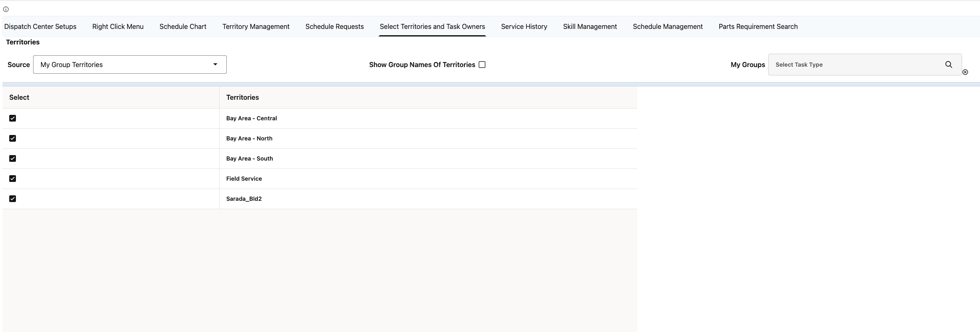This screenshot has width=980, height=332.
Task: Click the info icon at top left
Action: [6, 9]
